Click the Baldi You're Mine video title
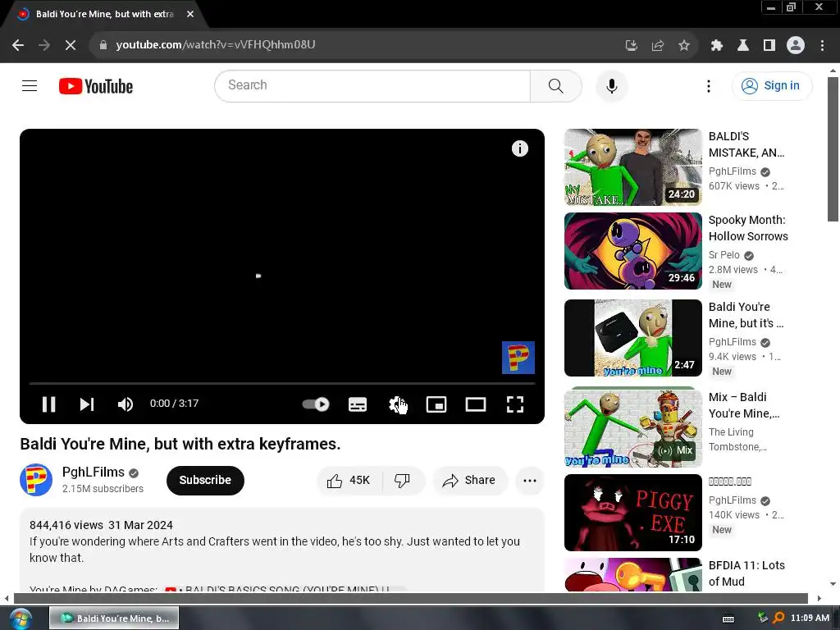The height and width of the screenshot is (630, 840). [x=180, y=444]
